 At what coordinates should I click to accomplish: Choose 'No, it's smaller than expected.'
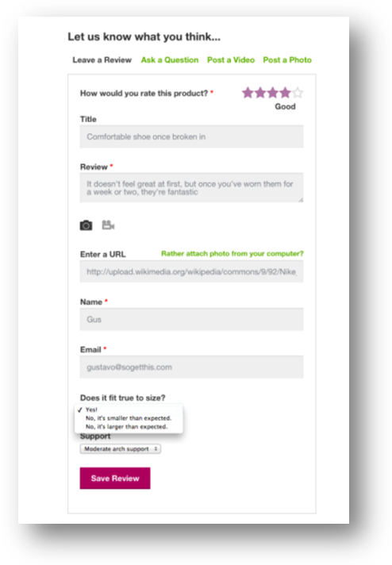[129, 418]
